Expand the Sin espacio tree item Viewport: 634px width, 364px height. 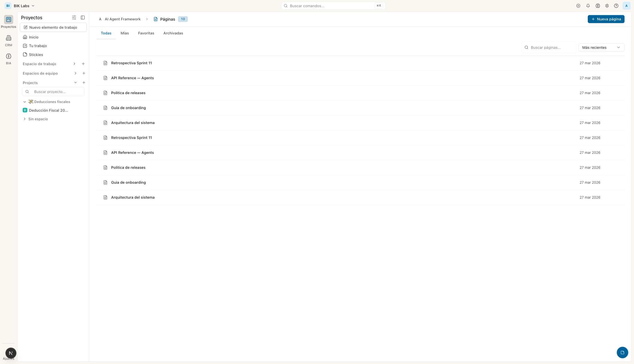pyautogui.click(x=25, y=119)
